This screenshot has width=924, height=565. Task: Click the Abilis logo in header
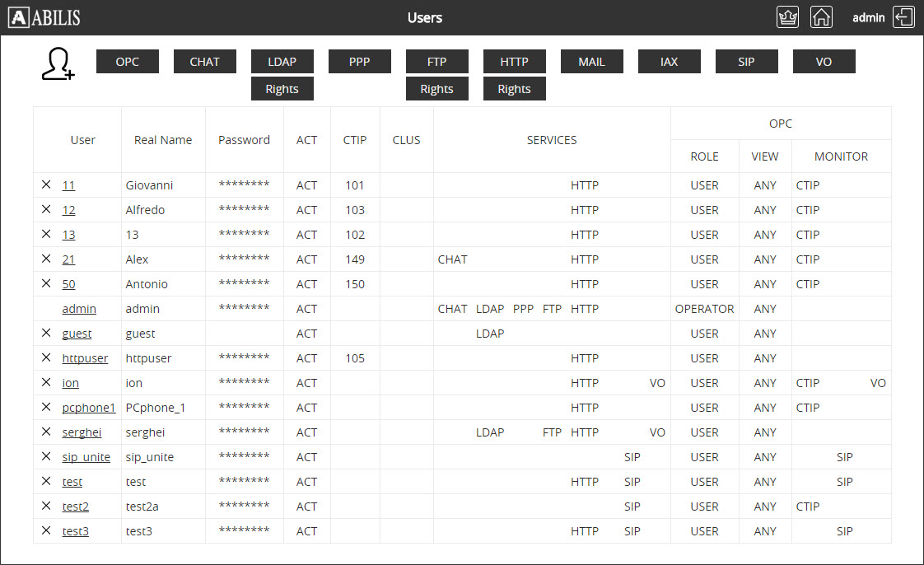click(x=44, y=17)
